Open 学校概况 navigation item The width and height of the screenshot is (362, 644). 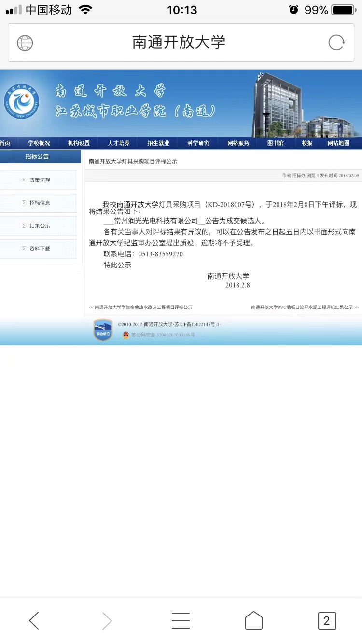pyautogui.click(x=39, y=143)
